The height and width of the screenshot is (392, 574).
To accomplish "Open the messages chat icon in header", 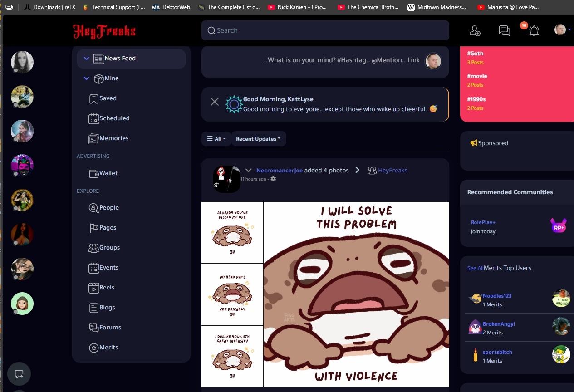I will pyautogui.click(x=504, y=31).
